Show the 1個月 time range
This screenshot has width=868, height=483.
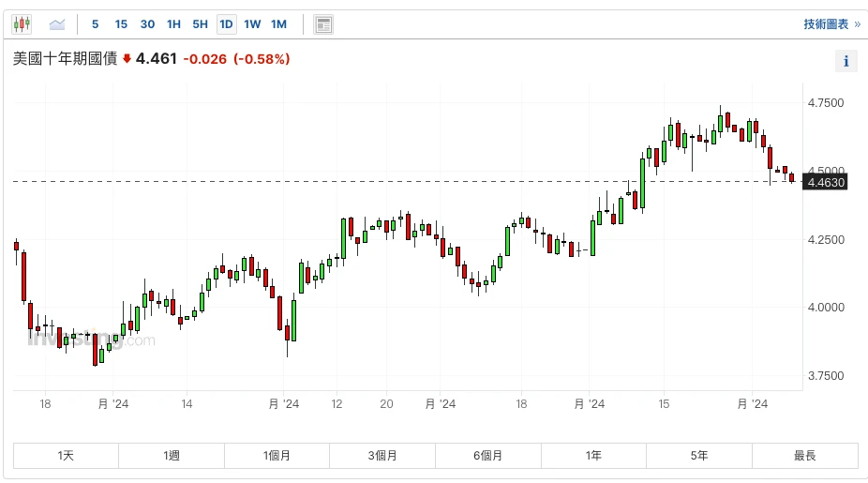coord(277,456)
